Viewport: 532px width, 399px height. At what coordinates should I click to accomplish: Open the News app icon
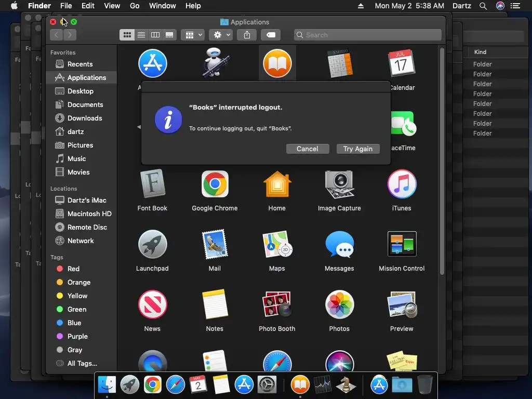click(152, 304)
